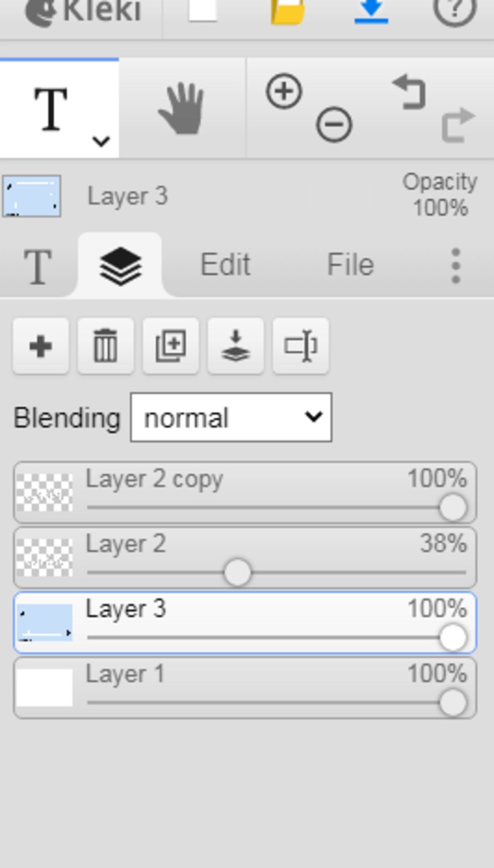Click the undo arrow
This screenshot has height=868, width=494.
pos(409,92)
